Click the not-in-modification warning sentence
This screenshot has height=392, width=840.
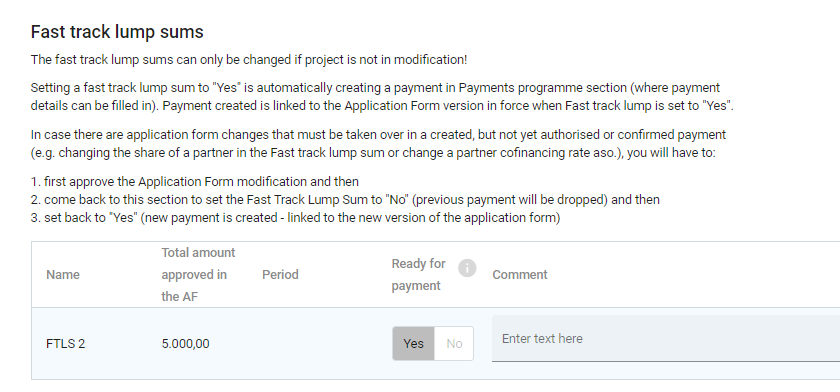tap(249, 60)
